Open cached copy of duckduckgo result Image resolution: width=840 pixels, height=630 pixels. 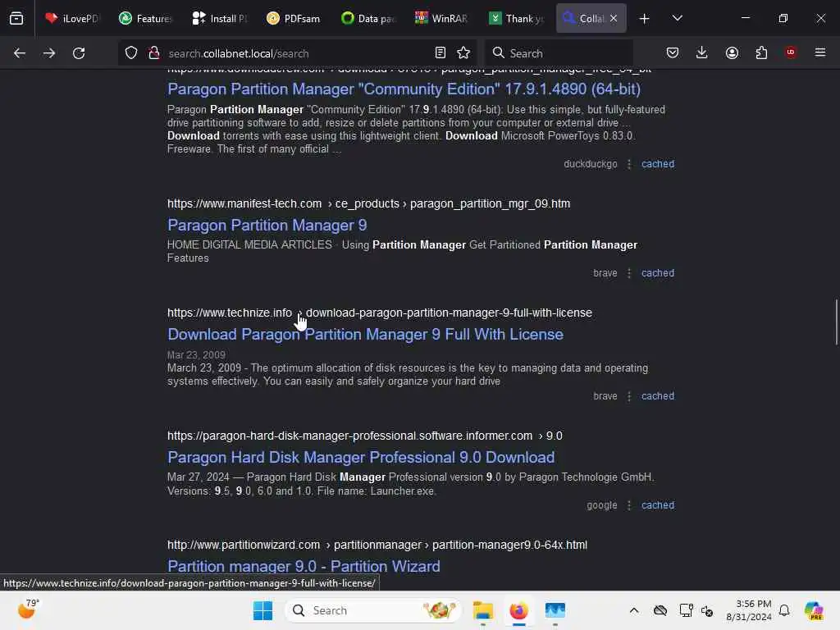point(658,164)
